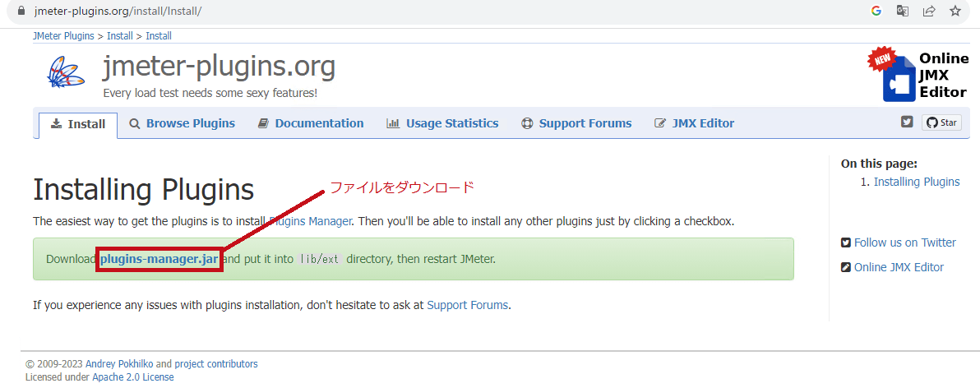
Task: Click the JMeter plugins feather logo
Action: point(67,72)
